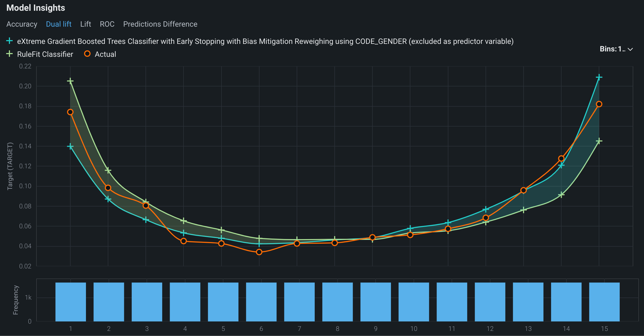Click green plus marker at bin 1
644x336 pixels.
[70, 81]
